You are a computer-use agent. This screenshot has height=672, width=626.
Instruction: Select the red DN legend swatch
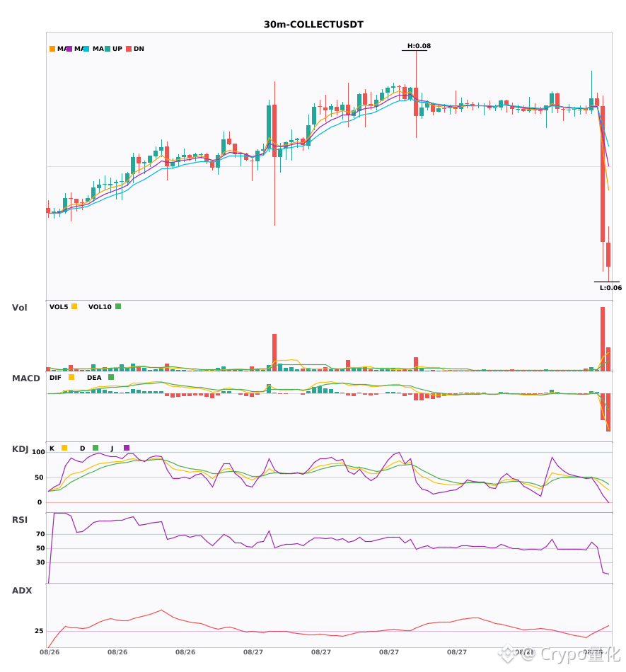(x=129, y=49)
